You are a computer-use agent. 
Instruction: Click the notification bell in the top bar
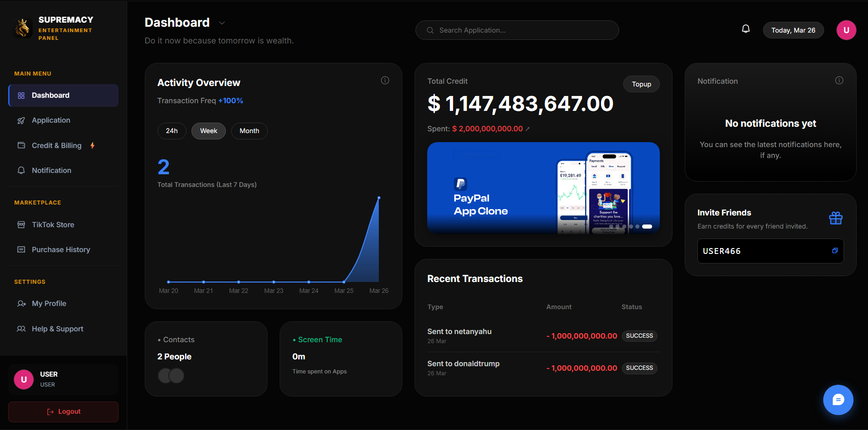[745, 29]
